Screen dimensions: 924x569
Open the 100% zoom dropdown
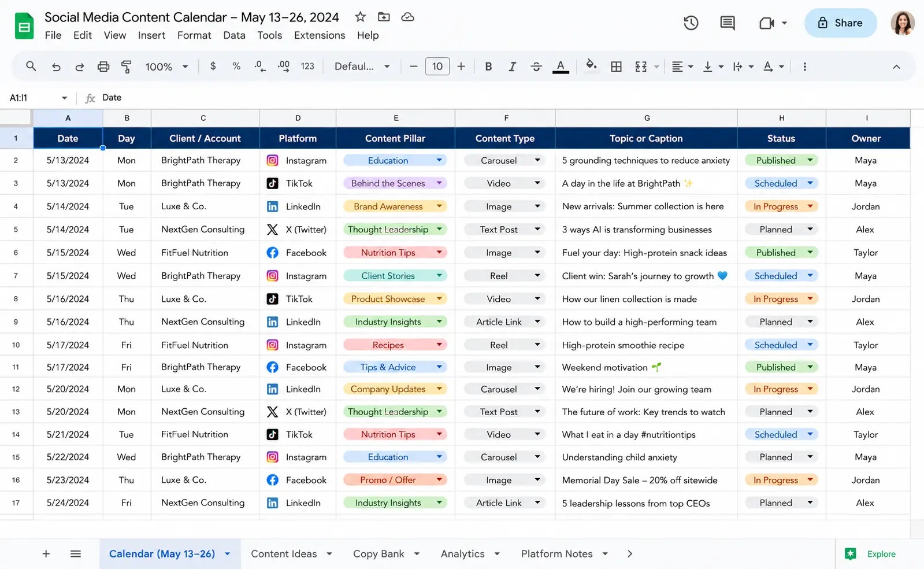tap(166, 66)
